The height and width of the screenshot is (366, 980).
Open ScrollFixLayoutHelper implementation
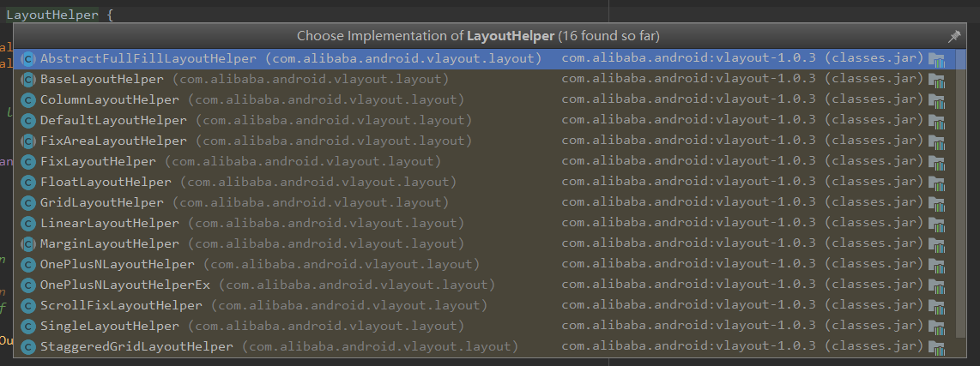click(x=485, y=306)
